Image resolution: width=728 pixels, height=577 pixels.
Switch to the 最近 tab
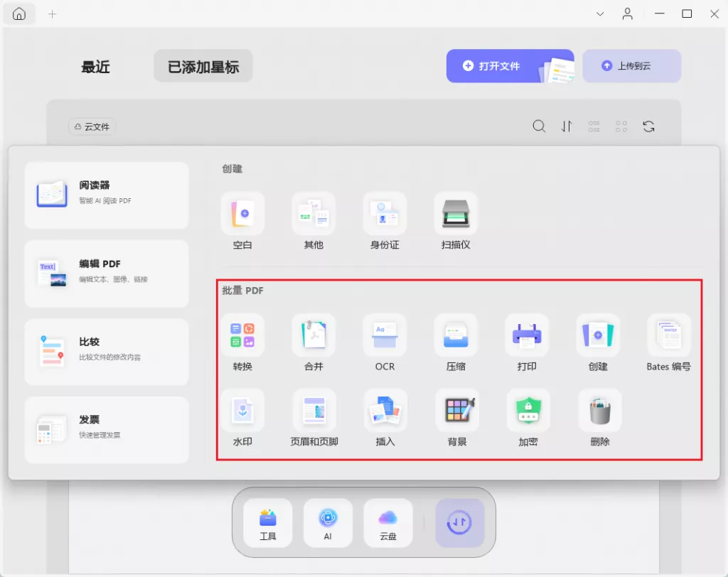pos(96,66)
